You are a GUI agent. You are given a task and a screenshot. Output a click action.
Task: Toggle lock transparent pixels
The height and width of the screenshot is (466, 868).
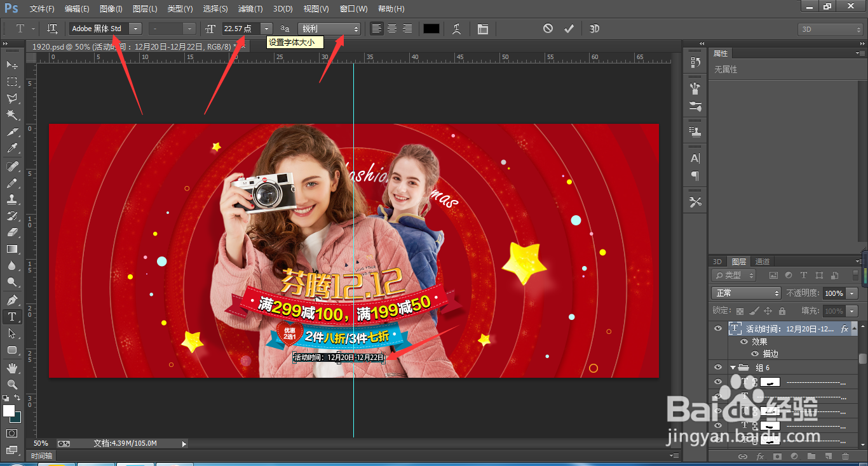pyautogui.click(x=740, y=311)
